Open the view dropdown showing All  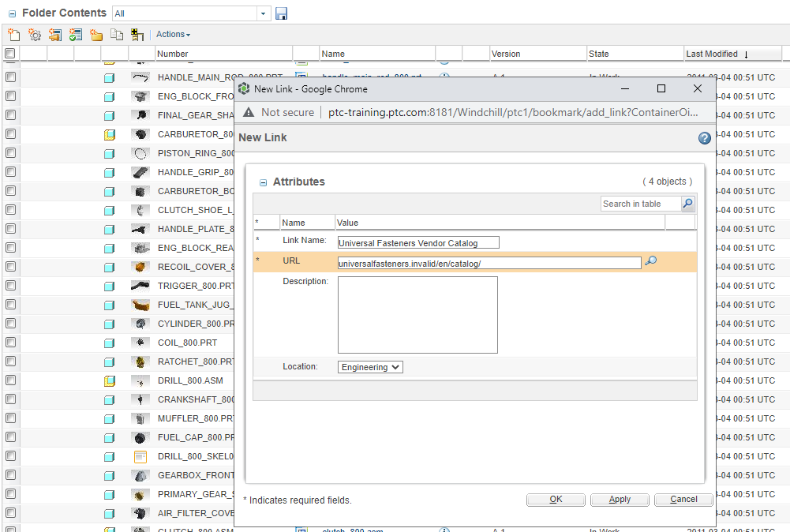pyautogui.click(x=264, y=13)
